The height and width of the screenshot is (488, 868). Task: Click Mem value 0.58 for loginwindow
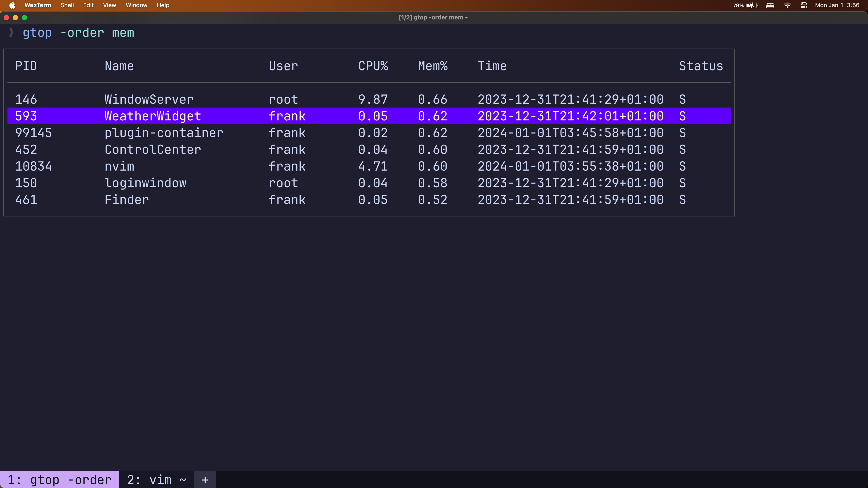click(x=433, y=183)
